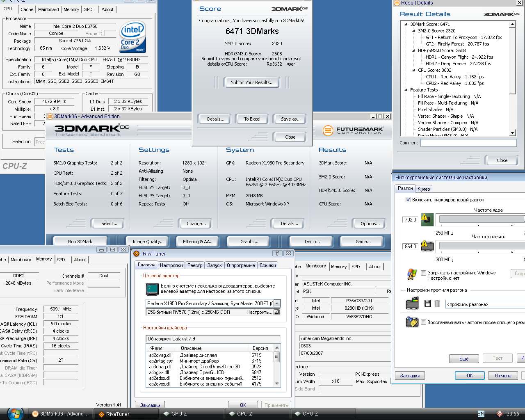Click the ati2dvag.dll row in driver list

210,355
